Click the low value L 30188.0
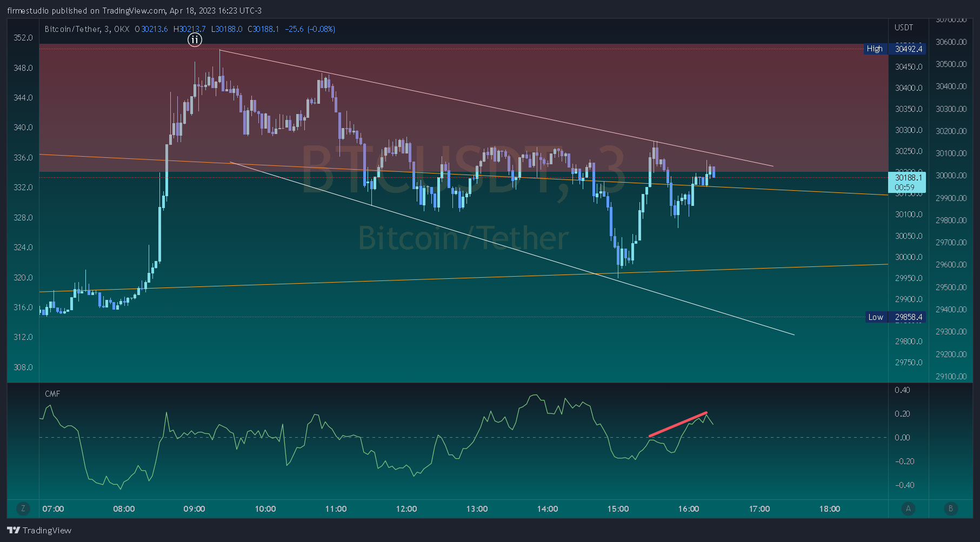The image size is (980, 542). 226,29
